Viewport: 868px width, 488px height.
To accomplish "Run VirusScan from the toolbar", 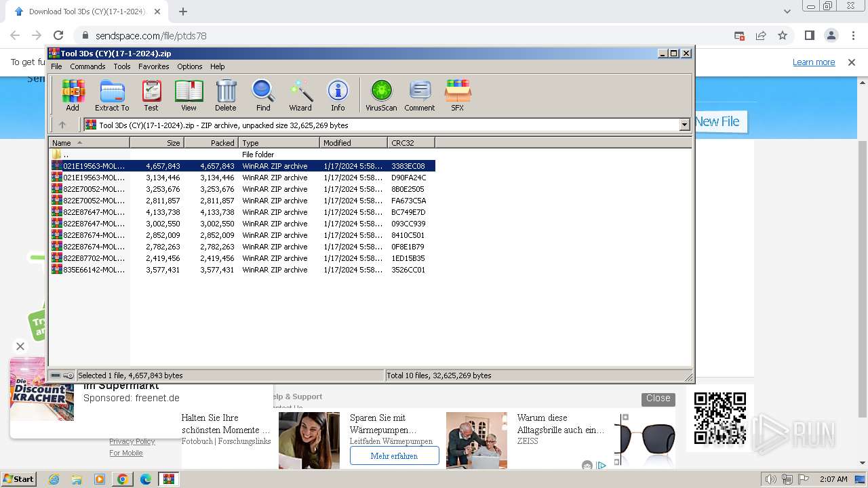I will [x=381, y=95].
